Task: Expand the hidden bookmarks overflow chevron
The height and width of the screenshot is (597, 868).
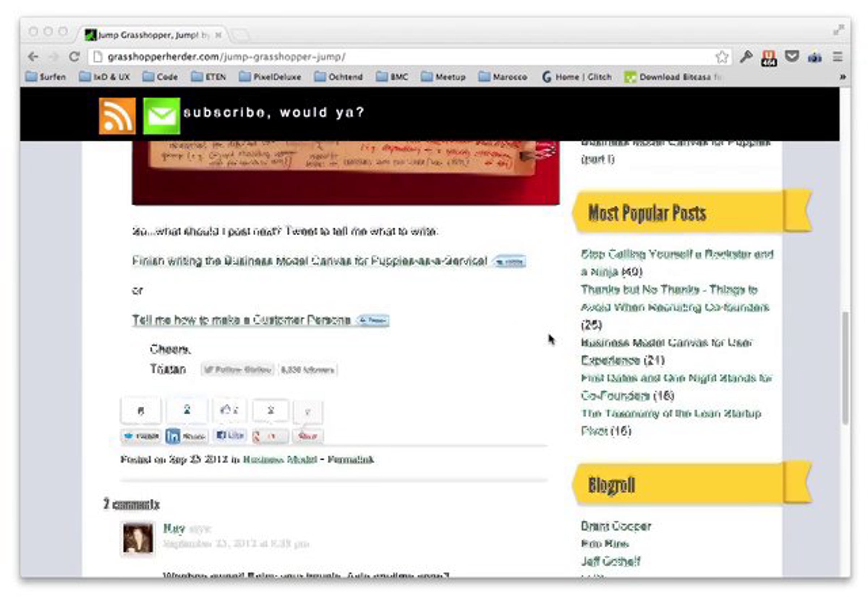Action: click(843, 77)
